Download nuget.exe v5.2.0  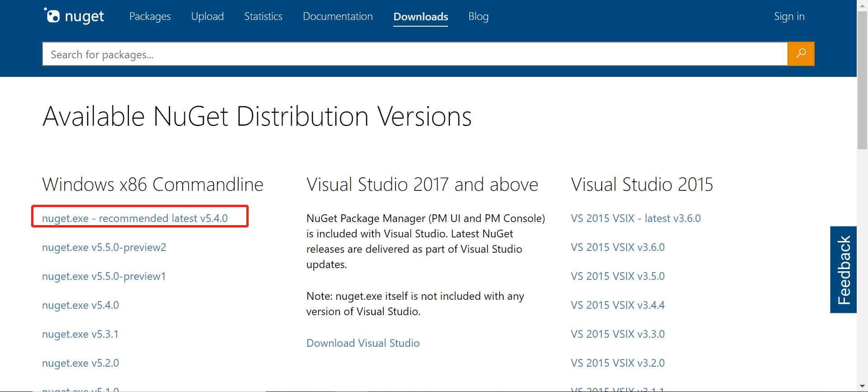pyautogui.click(x=80, y=363)
